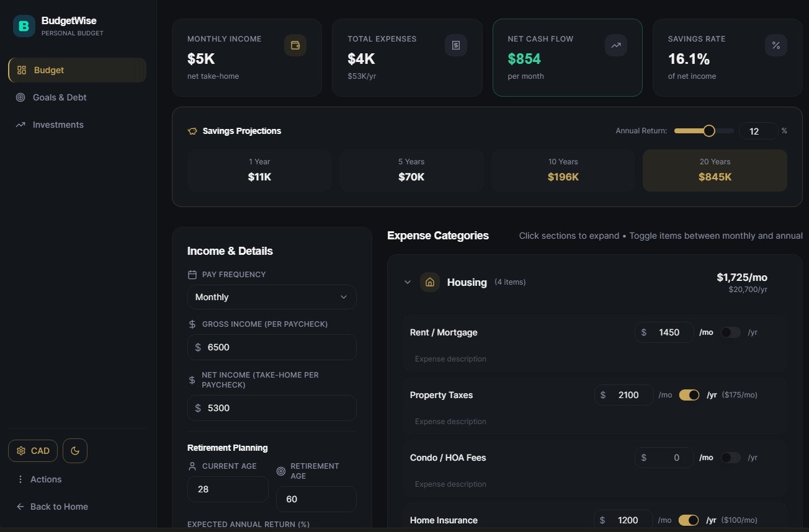
Task: Collapse the Housing expense category
Action: [408, 282]
